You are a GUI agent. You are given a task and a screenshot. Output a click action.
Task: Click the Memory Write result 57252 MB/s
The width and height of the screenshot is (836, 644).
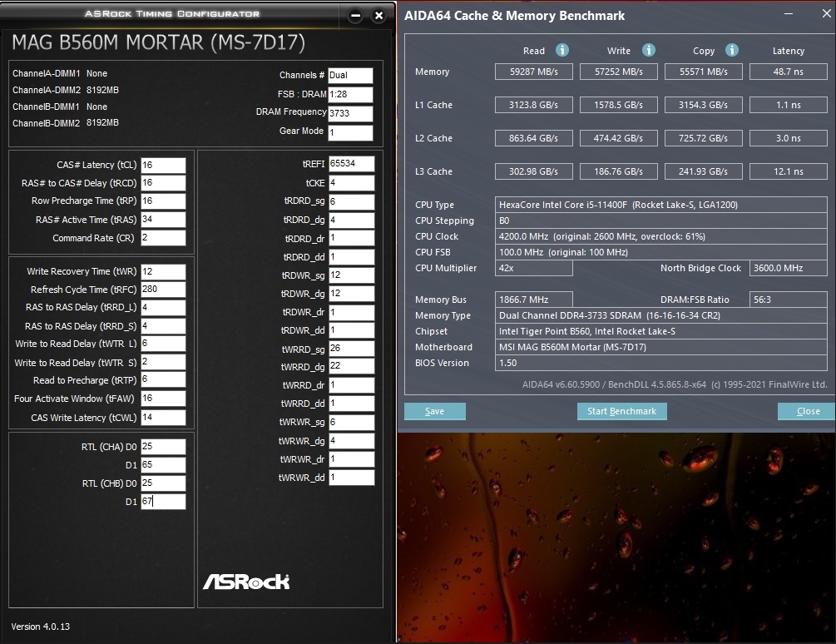tap(618, 72)
